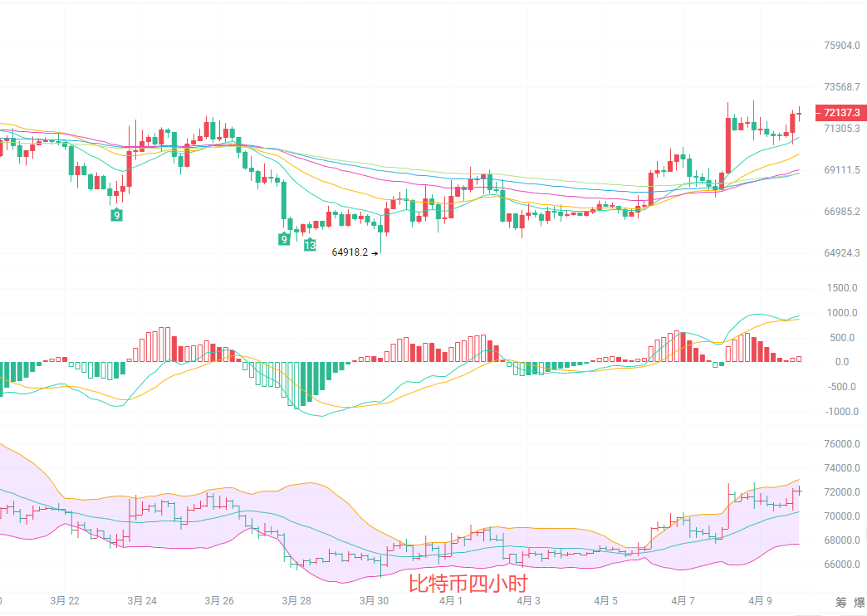The image size is (867, 616).
Task: Click the Bollinger panel 74000.0 axis label
Action: tap(841, 468)
